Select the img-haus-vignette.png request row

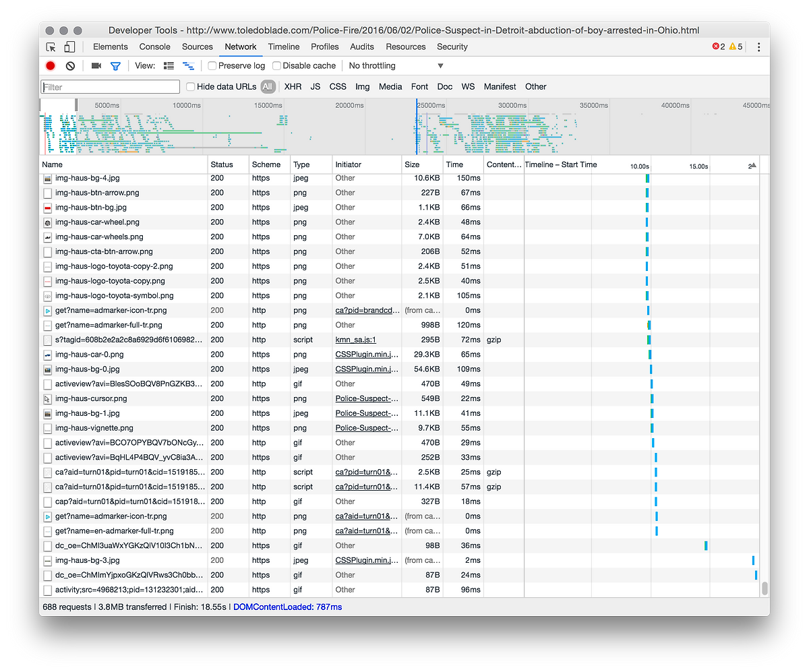tap(399, 428)
